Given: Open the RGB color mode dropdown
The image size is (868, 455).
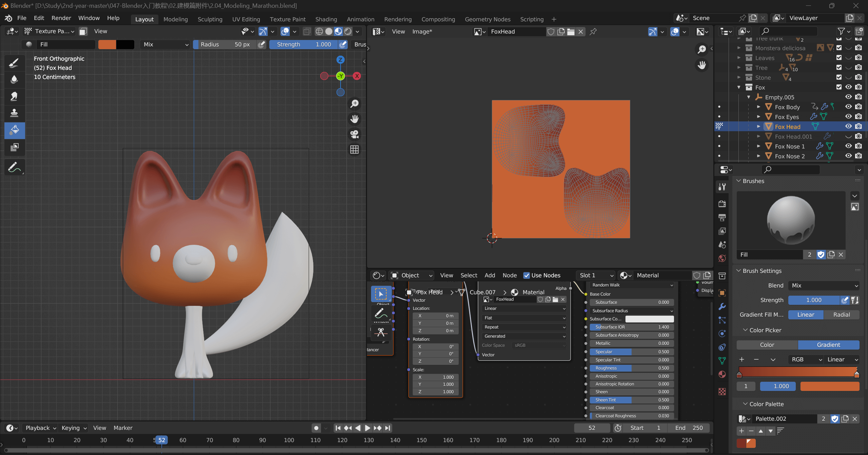Looking at the screenshot, I should pos(806,359).
